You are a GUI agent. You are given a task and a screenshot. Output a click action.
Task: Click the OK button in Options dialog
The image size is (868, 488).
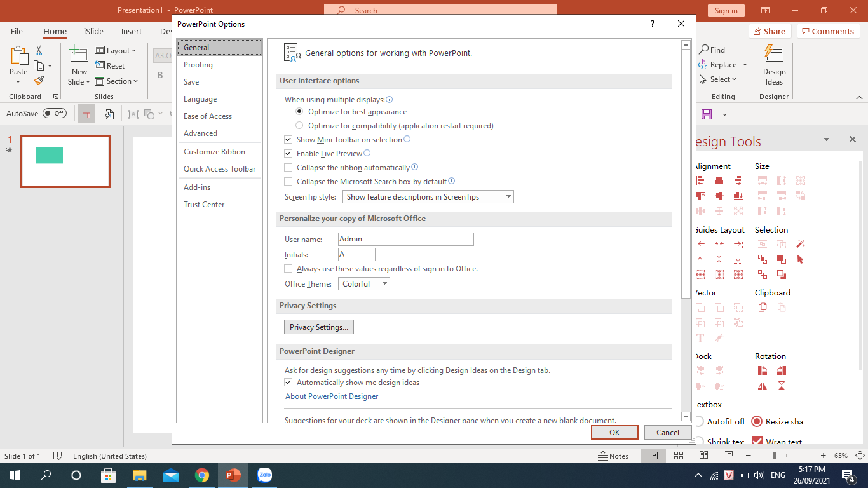click(x=614, y=432)
